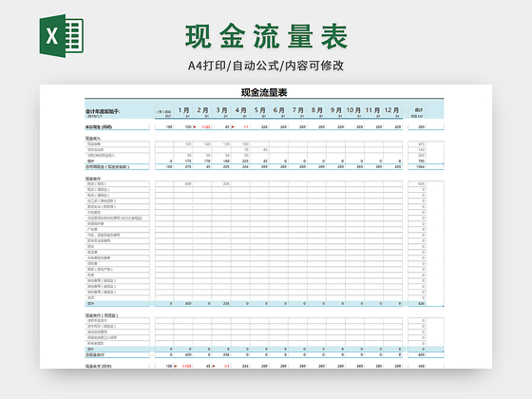Select the 1月 total 400 in blue expense row
The height and width of the screenshot is (399, 532).
[x=188, y=304]
